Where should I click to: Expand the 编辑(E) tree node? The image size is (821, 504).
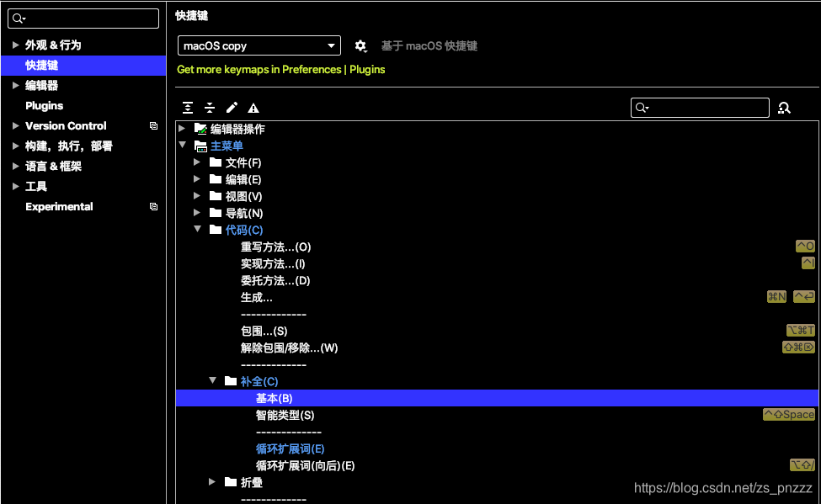click(x=197, y=179)
